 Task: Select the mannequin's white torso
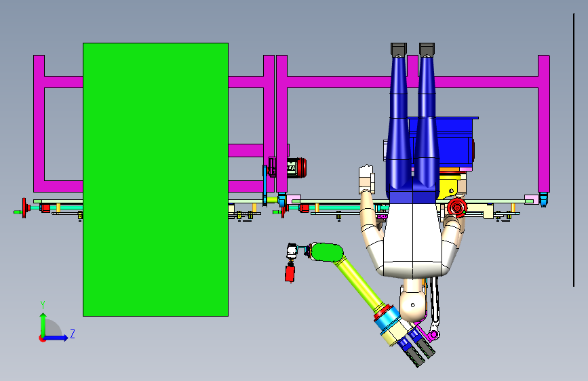pos(413,240)
